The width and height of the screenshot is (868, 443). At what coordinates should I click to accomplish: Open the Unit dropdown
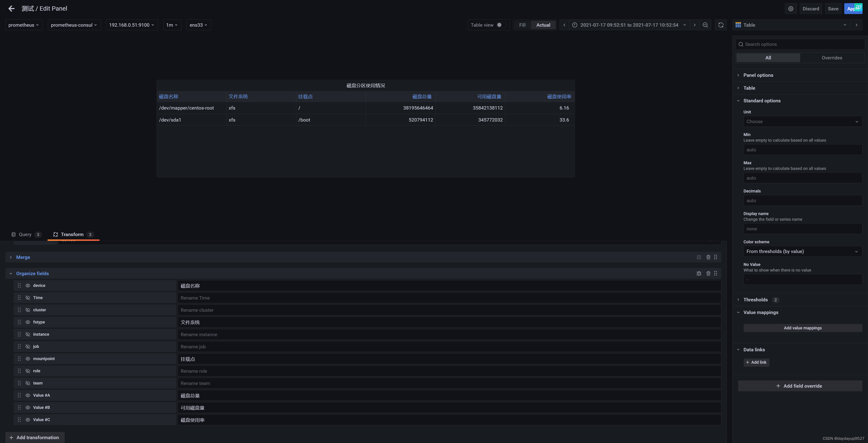(802, 122)
